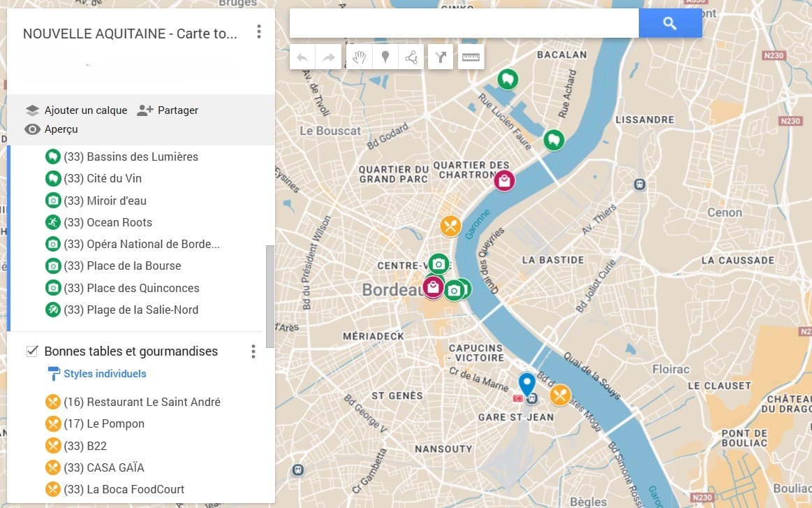
Task: Click the orange restaurant marker beside the Garonne label
Action: (x=450, y=226)
